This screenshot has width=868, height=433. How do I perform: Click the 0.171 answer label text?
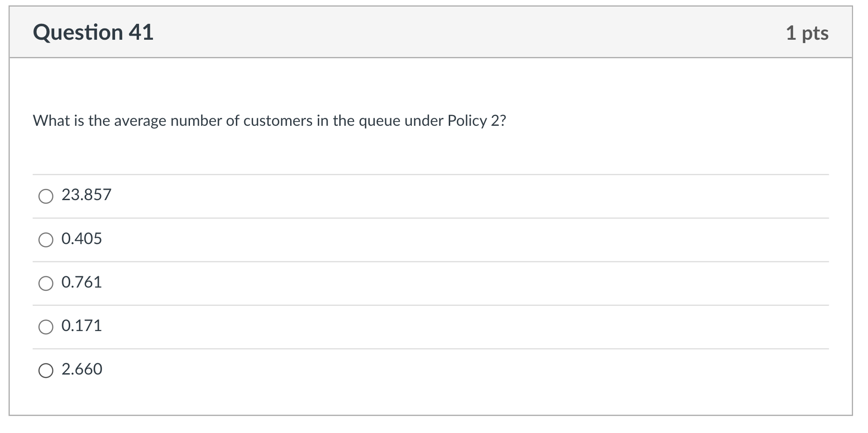tap(81, 325)
